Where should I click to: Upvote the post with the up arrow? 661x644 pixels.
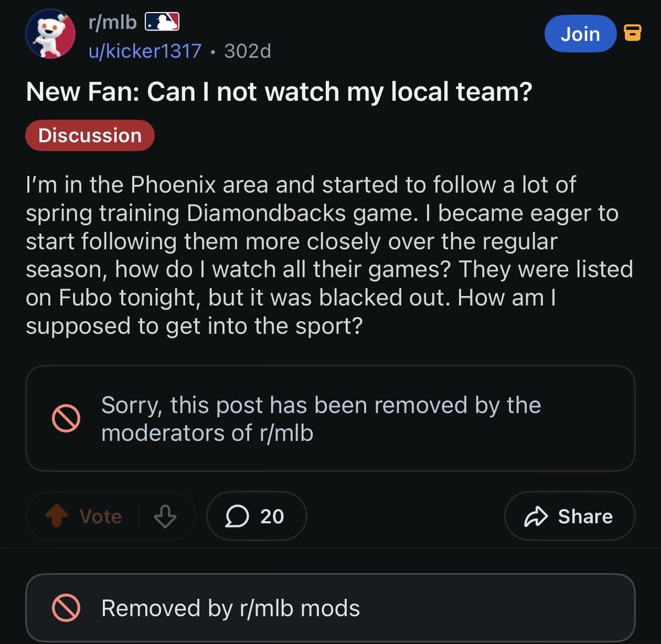pos(57,516)
